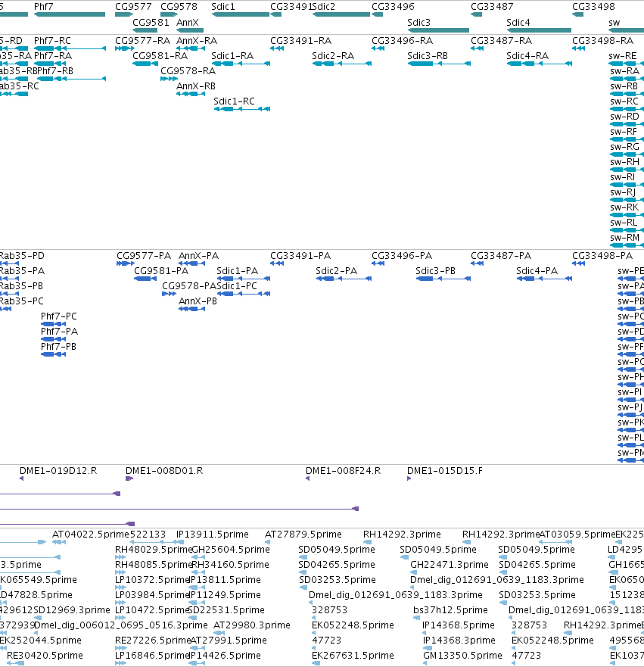Select the CG9577-PA protein label
Image resolution: width=644 pixels, height=667 pixels.
[x=144, y=256]
